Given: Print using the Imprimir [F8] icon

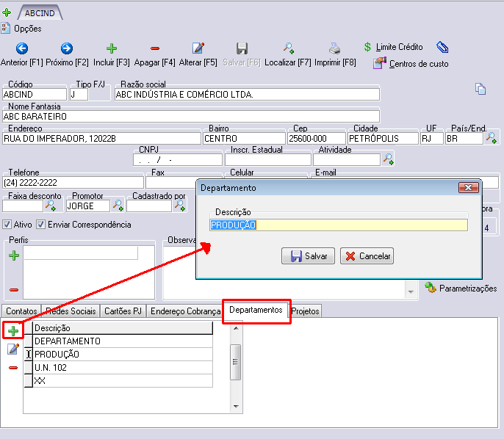Looking at the screenshot, I should tap(334, 48).
